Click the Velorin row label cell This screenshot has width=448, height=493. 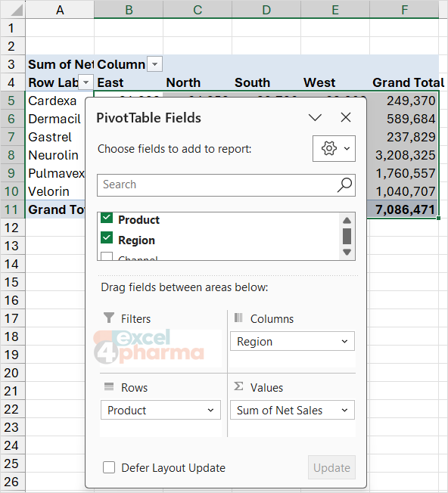(x=55, y=191)
